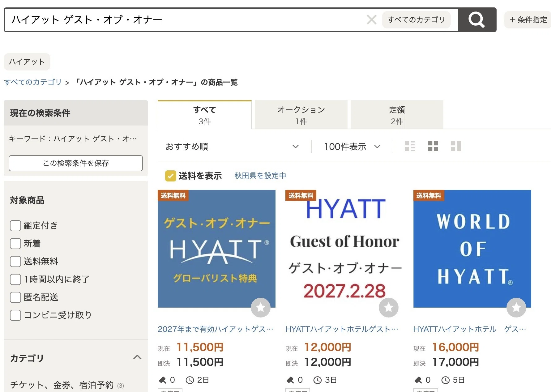Click the current price 16,000円
This screenshot has height=392, width=551.
point(455,347)
